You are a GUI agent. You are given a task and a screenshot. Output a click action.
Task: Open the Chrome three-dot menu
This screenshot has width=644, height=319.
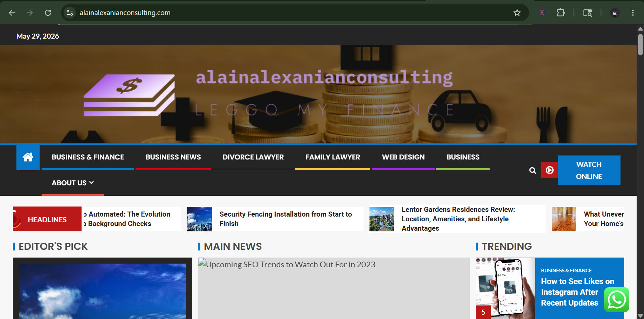[633, 13]
